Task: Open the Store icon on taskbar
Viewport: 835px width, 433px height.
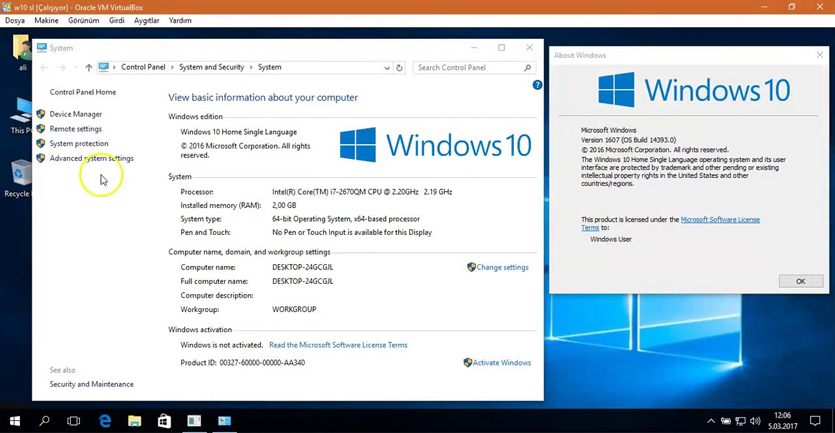Action: [164, 421]
